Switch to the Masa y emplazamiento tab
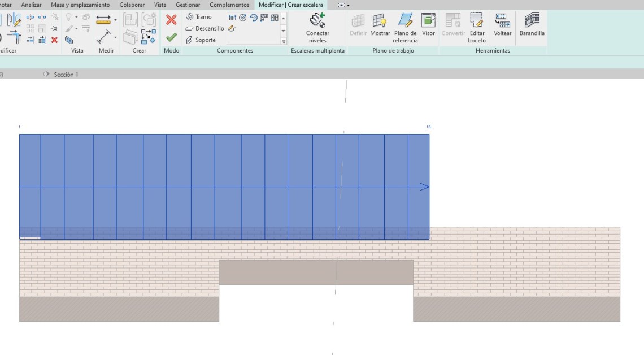 (x=80, y=5)
